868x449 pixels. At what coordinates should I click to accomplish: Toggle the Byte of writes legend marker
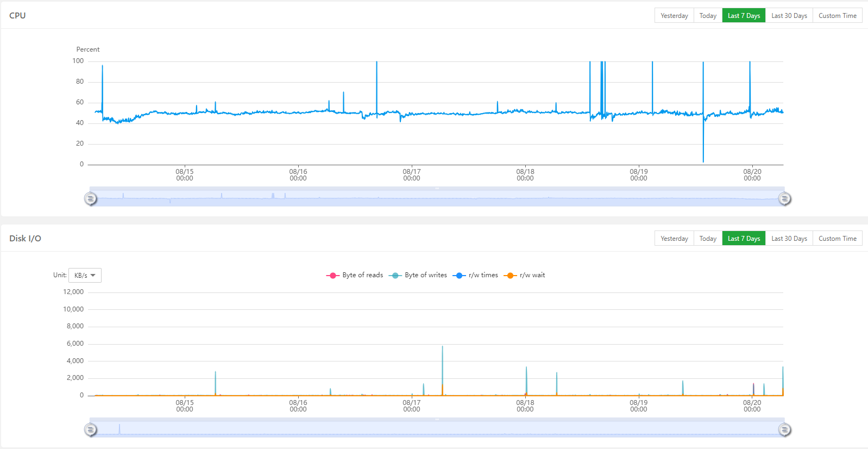click(395, 276)
